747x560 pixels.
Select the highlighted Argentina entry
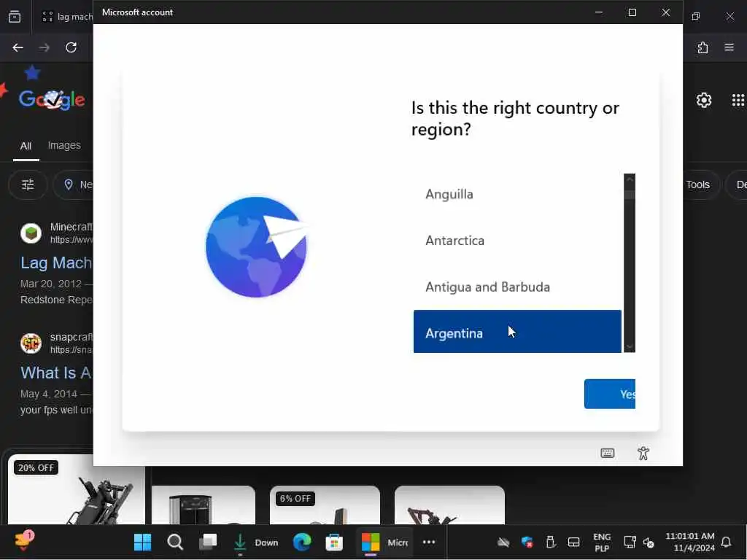pos(517,332)
